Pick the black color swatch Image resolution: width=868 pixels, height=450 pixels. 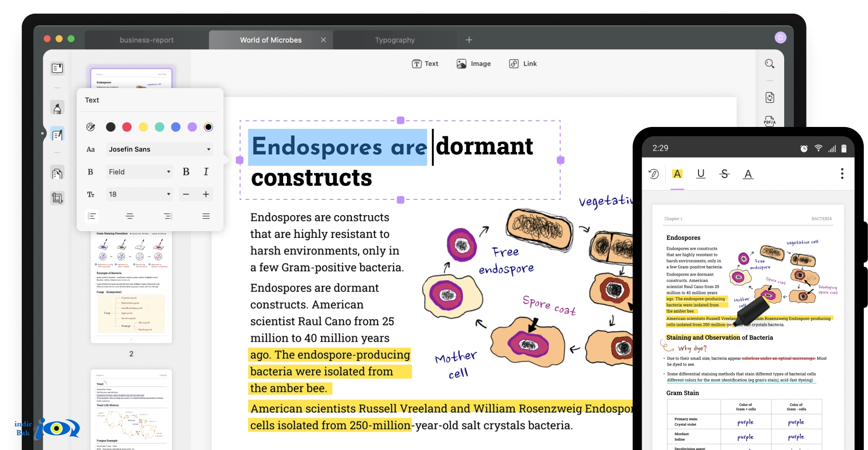click(111, 127)
